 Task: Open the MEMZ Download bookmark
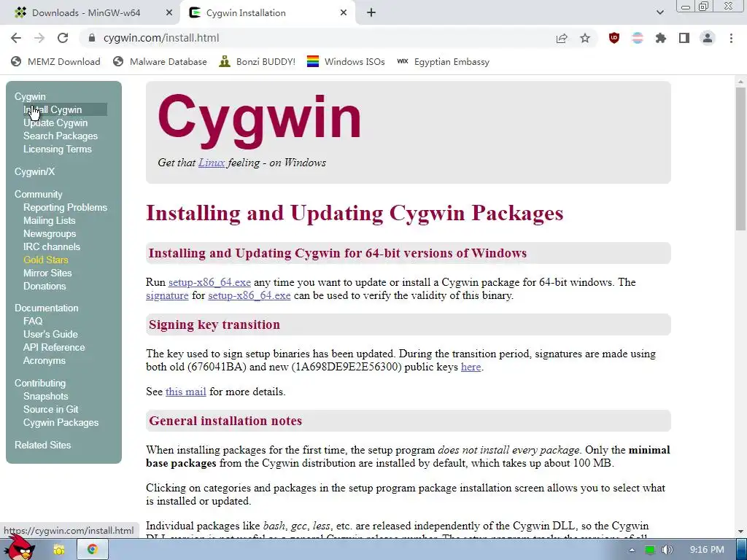[55, 62]
